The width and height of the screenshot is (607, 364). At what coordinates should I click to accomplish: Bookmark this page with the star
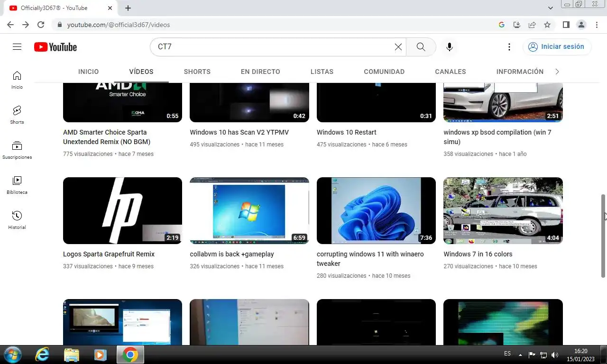pyautogui.click(x=547, y=25)
